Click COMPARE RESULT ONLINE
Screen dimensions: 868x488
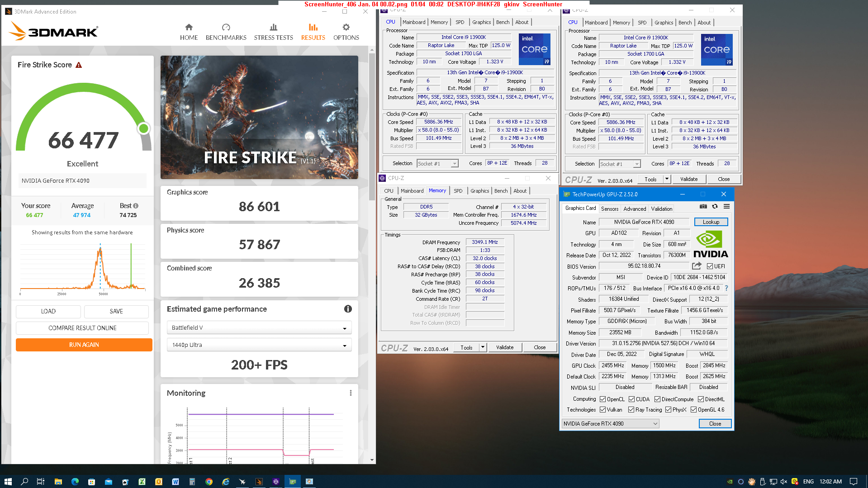[82, 328]
